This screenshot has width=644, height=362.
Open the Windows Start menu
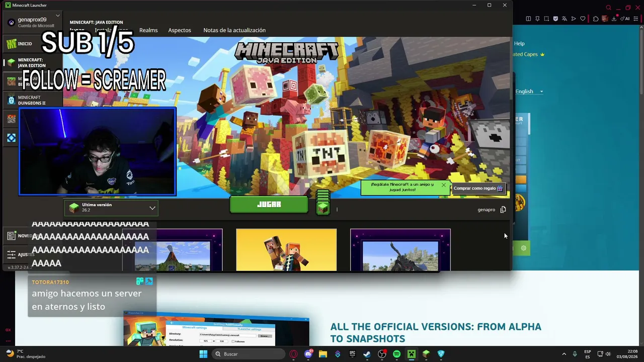click(203, 354)
